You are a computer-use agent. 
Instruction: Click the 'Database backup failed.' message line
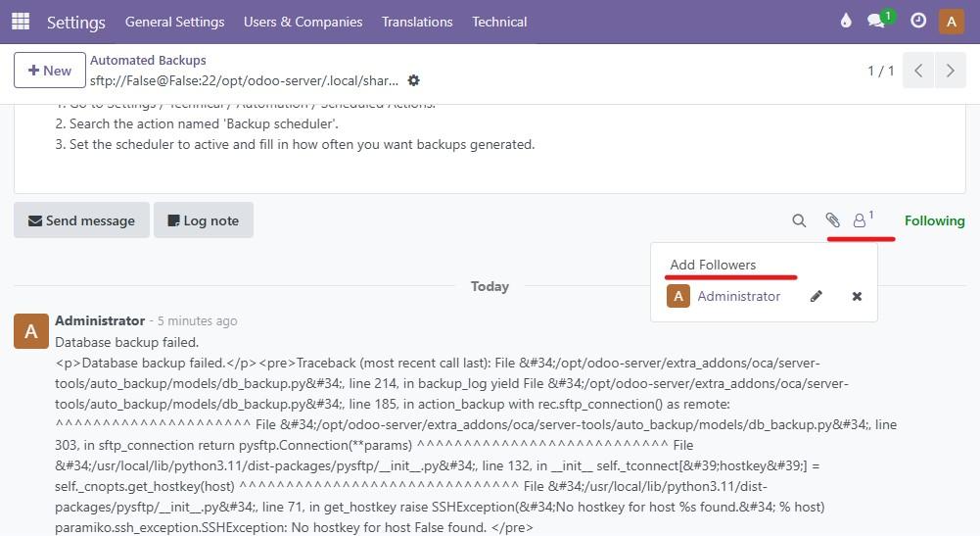point(127,342)
